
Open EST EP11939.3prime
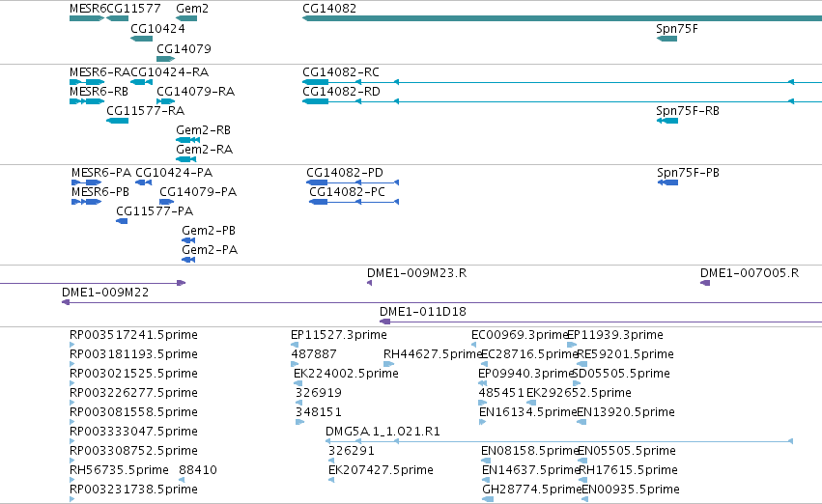click(x=615, y=335)
